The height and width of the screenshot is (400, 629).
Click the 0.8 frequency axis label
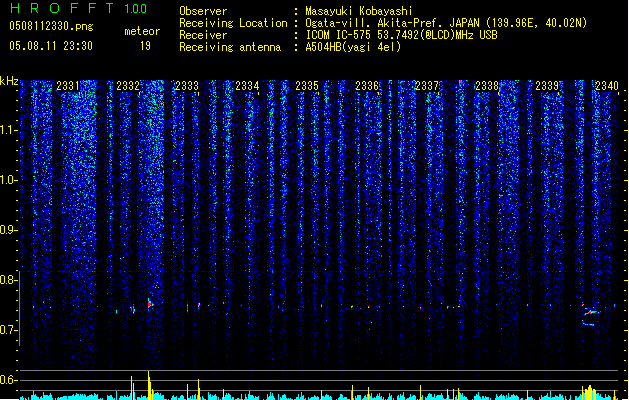coord(9,280)
